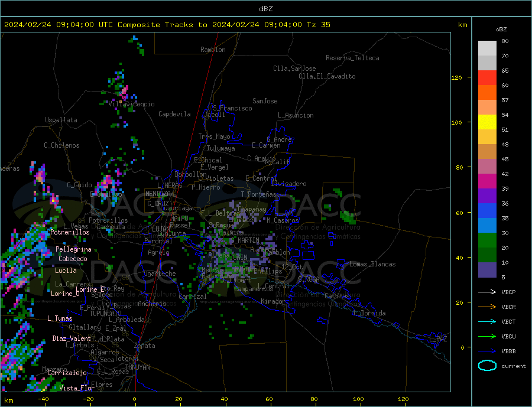Image resolution: width=532 pixels, height=407 pixels.
Task: Click the Ugarteche place label
Action: (160, 273)
